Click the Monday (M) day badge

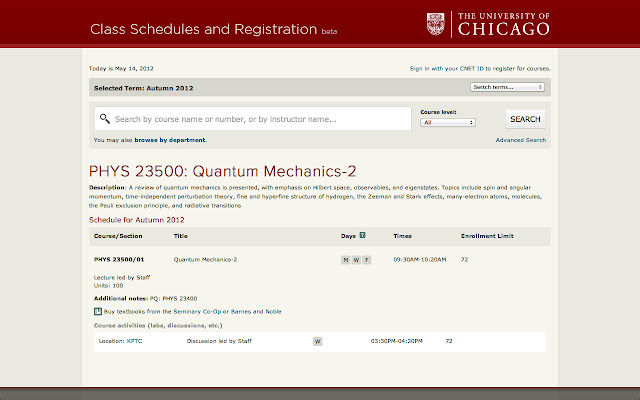click(x=345, y=260)
